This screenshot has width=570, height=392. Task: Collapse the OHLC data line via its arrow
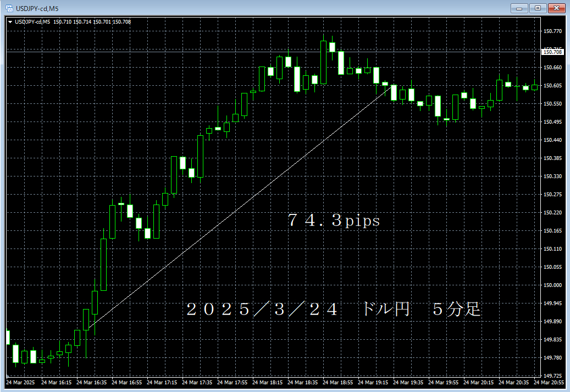tap(9, 21)
